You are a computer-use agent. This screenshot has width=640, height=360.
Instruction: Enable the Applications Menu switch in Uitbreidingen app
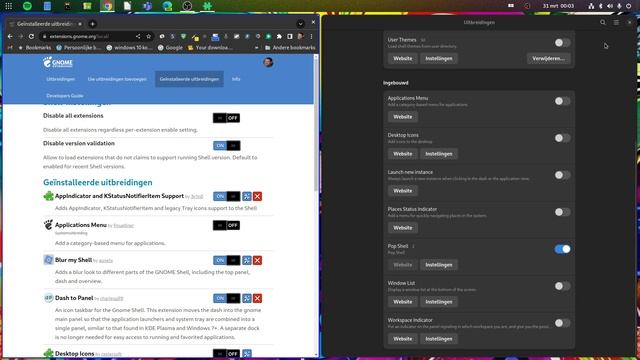(562, 101)
